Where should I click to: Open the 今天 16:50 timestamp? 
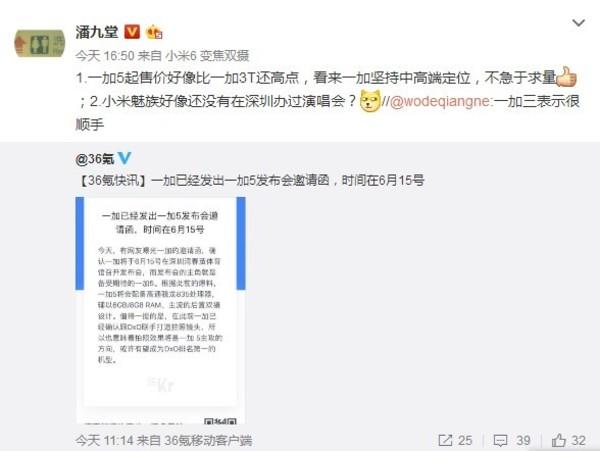coord(104,56)
